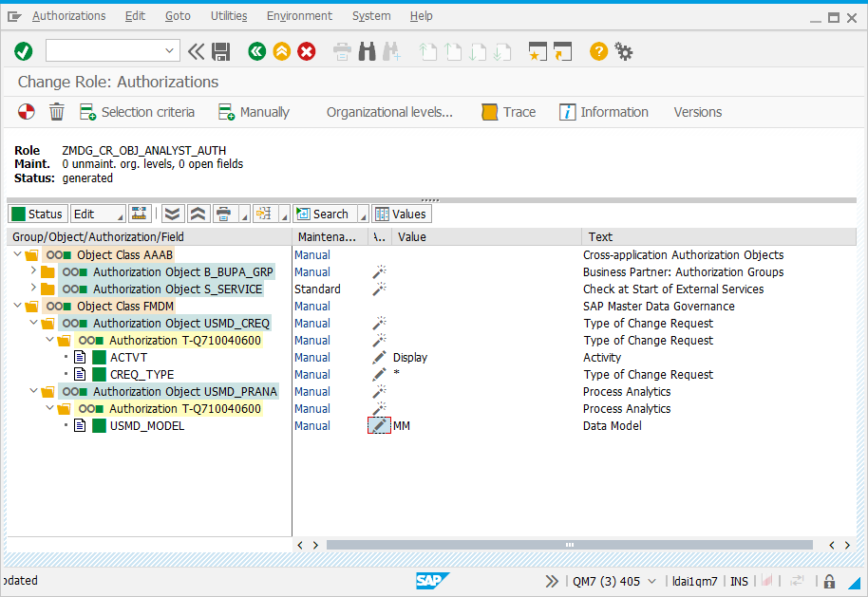Open the System menu

371,16
